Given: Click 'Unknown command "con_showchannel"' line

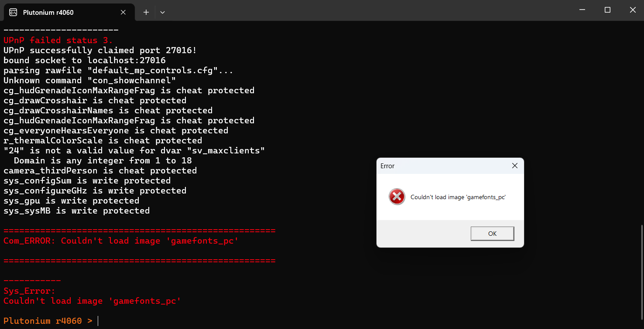Looking at the screenshot, I should 89,81.
